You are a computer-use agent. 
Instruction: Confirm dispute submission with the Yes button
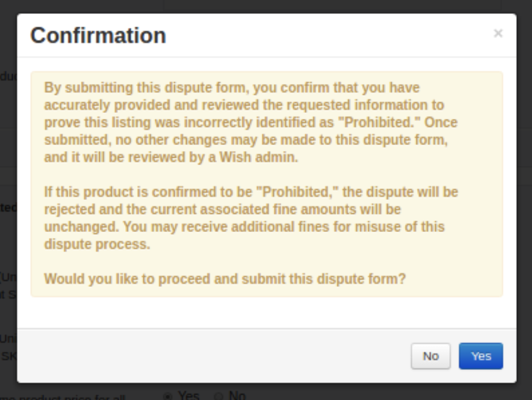481,356
